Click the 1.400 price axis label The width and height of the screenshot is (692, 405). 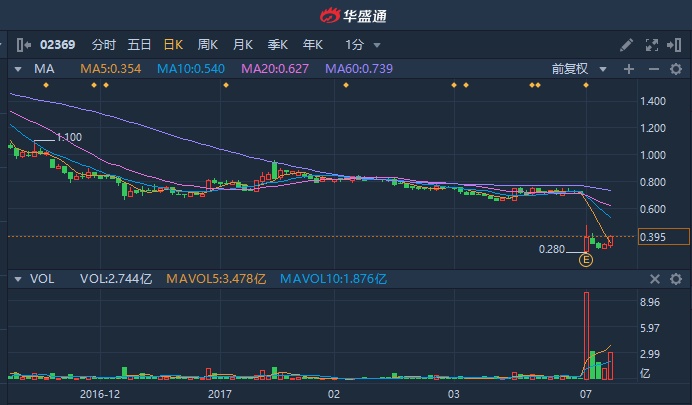(653, 101)
